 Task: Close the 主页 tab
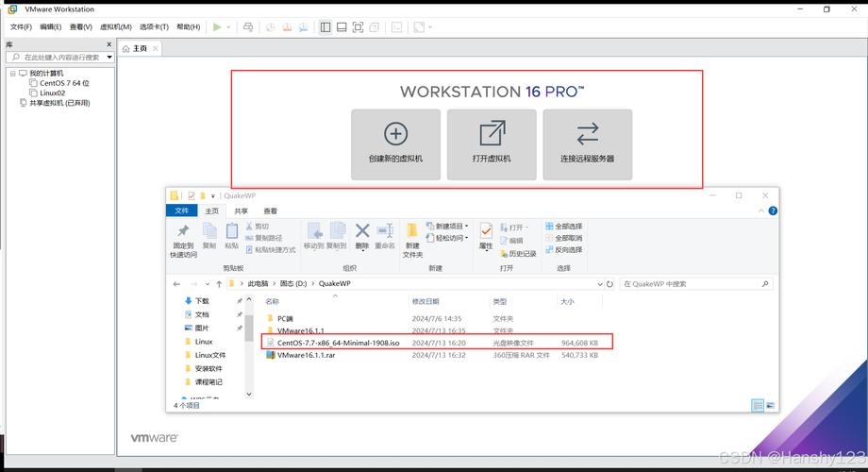[156, 49]
